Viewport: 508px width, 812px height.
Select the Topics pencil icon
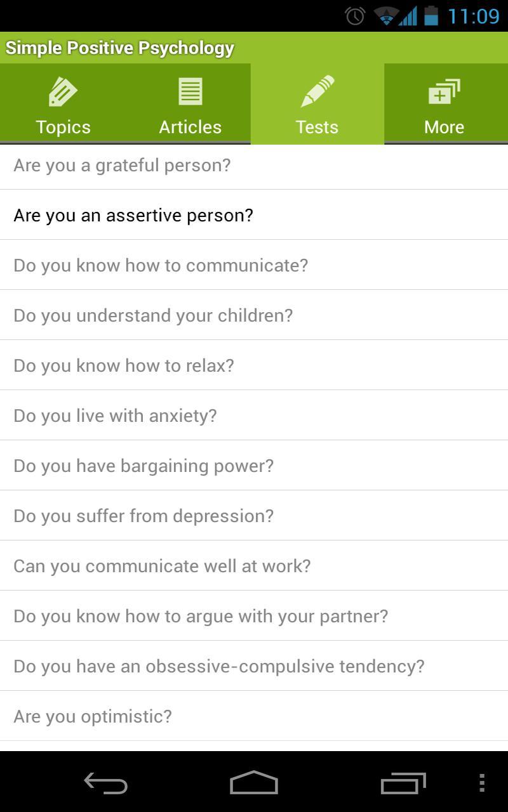coord(63,91)
